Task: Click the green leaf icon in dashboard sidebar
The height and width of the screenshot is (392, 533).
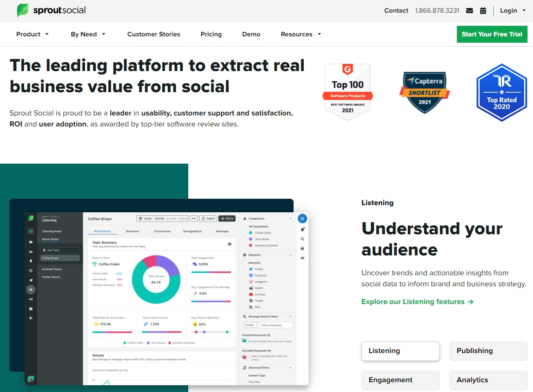Action: 30,219
